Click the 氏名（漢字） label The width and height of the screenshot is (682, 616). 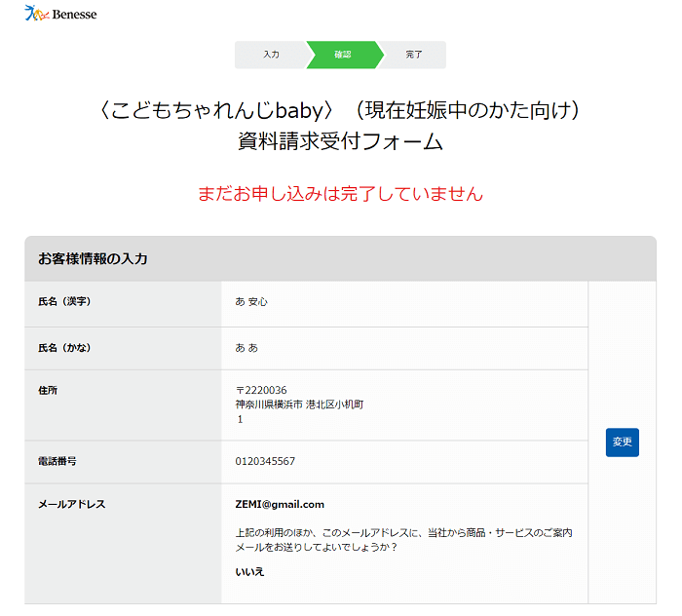pos(64,301)
